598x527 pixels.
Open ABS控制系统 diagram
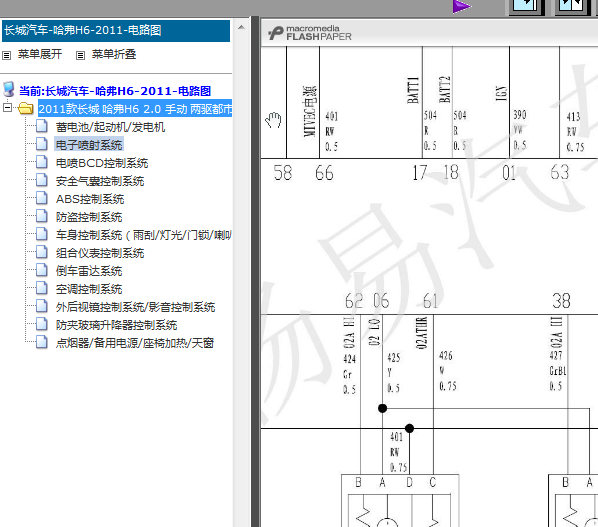tap(90, 199)
